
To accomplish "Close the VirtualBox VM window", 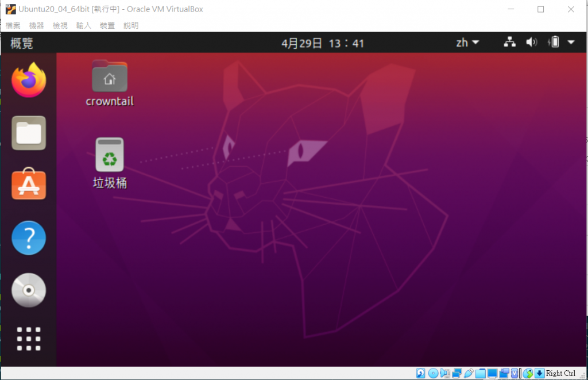I will click(571, 9).
